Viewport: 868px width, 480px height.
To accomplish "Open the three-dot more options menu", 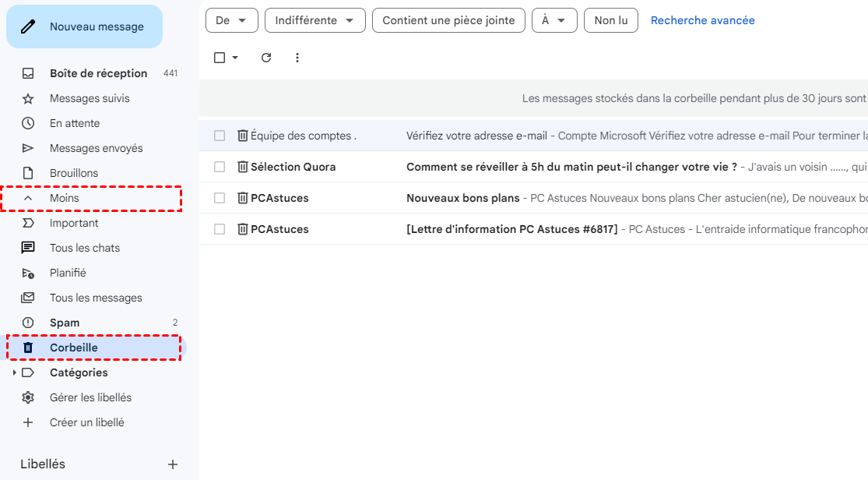I will click(x=297, y=58).
